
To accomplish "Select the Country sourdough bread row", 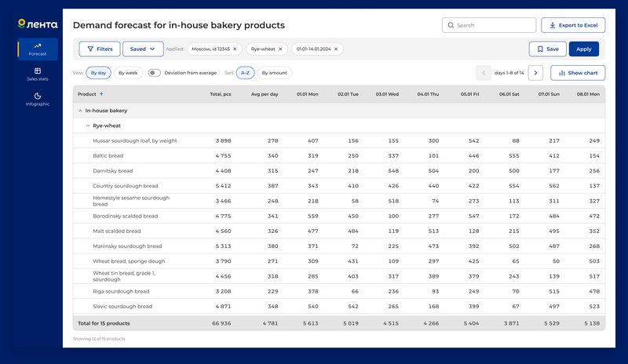I will pyautogui.click(x=339, y=186).
